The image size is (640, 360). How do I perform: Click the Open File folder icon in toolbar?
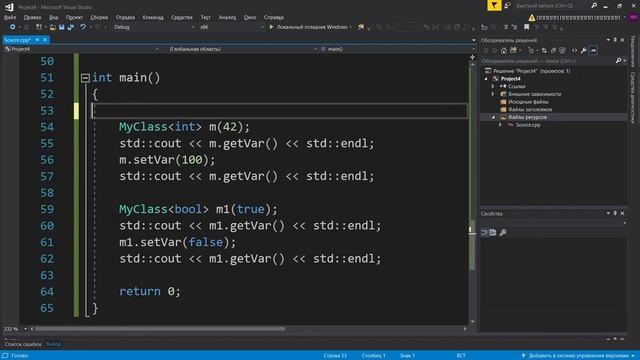coord(53,27)
